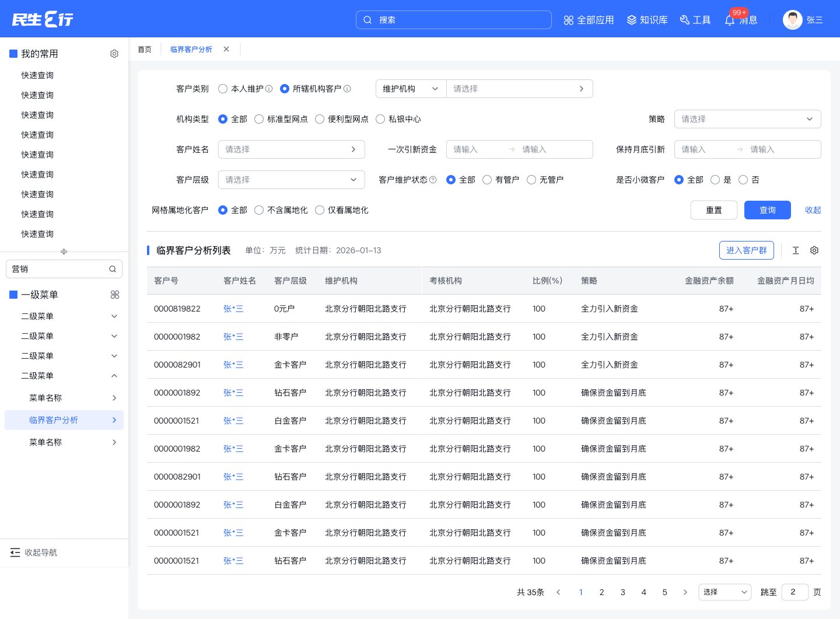
Task: Click the 重置 button
Action: 714,210
